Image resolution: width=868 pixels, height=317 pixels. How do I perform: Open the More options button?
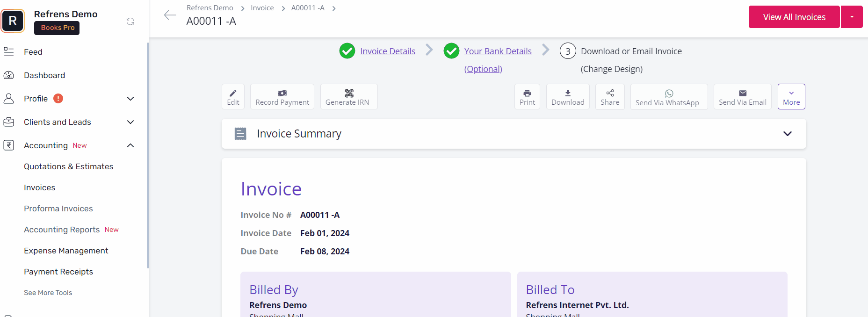pyautogui.click(x=791, y=97)
